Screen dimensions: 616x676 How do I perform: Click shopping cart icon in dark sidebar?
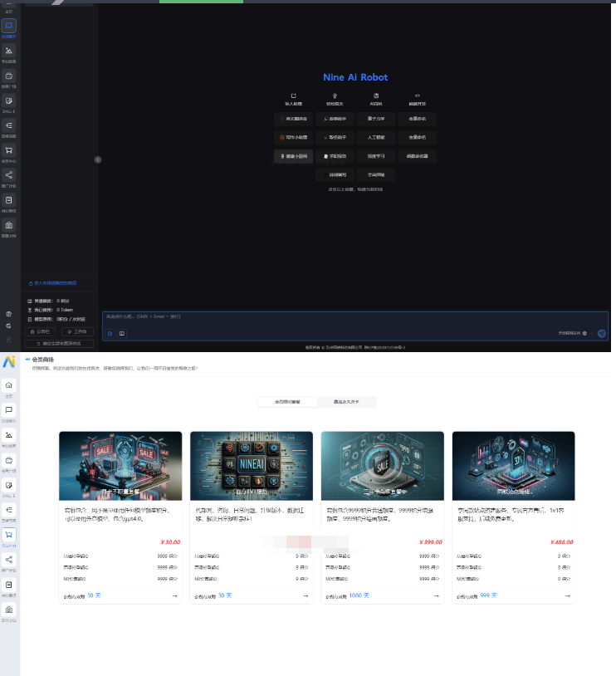tap(8, 150)
